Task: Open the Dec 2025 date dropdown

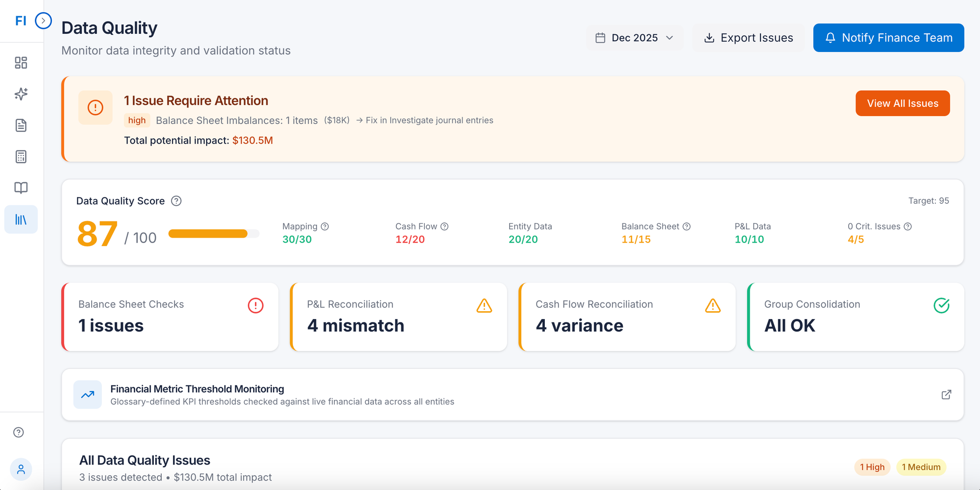Action: pyautogui.click(x=634, y=38)
